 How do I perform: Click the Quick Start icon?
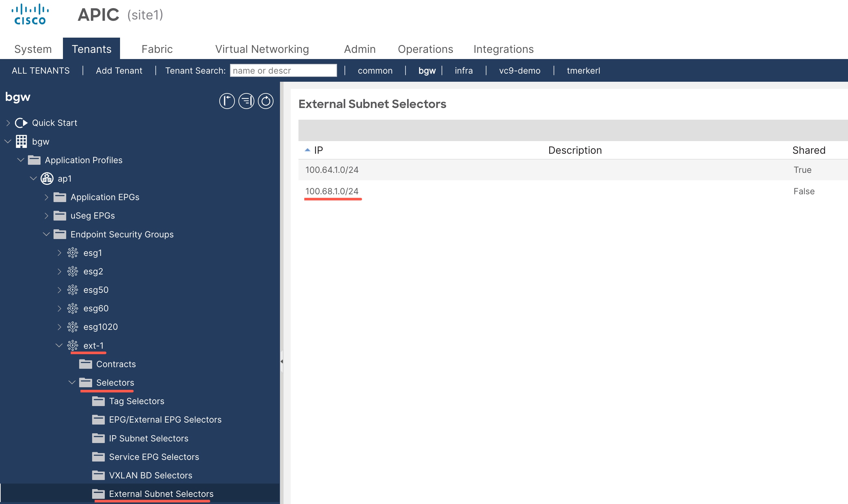[21, 123]
